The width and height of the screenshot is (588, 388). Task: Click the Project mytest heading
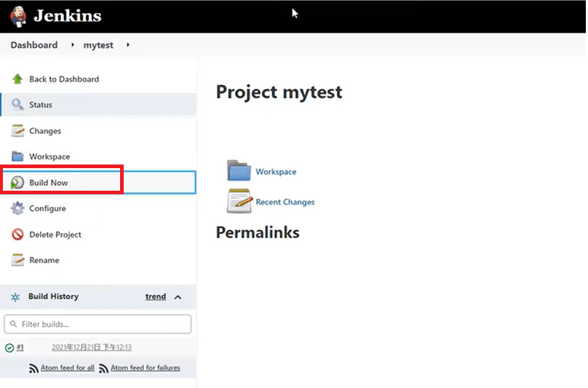point(279,92)
